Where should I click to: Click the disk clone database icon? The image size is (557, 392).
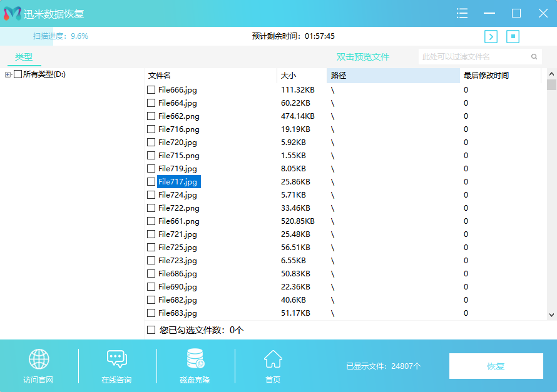[195, 359]
